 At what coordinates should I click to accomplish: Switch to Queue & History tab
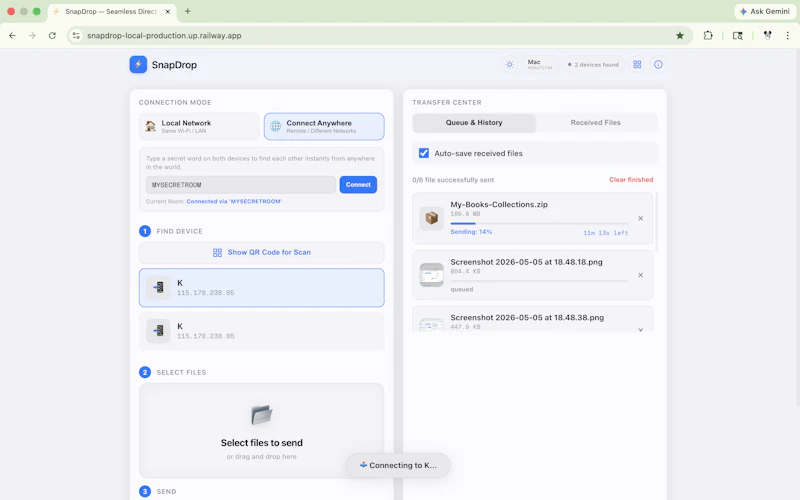[x=474, y=122]
